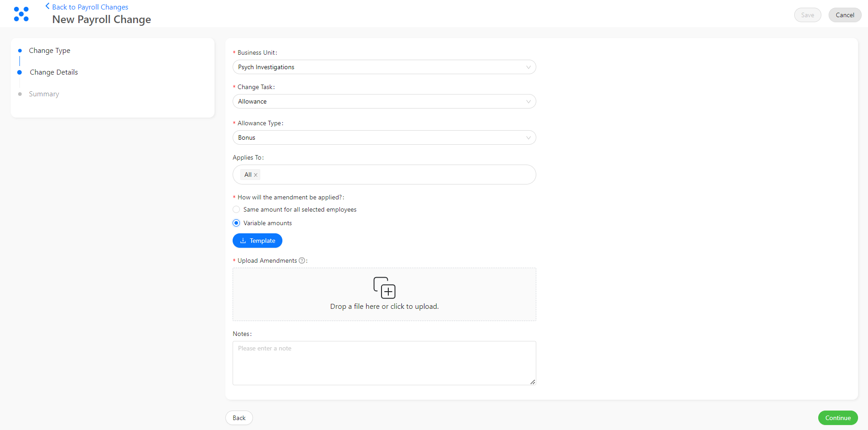The width and height of the screenshot is (868, 430).
Task: Select Same amount for all selected employees
Action: 236,209
